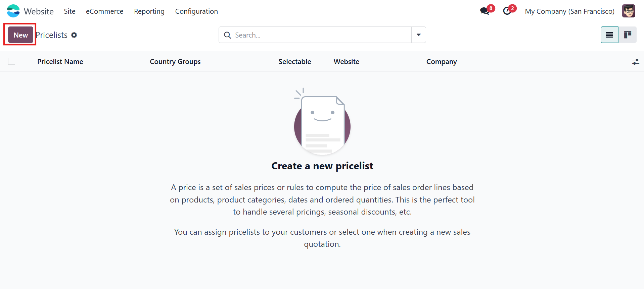Switch to list view
This screenshot has height=289, width=644.
pos(609,35)
